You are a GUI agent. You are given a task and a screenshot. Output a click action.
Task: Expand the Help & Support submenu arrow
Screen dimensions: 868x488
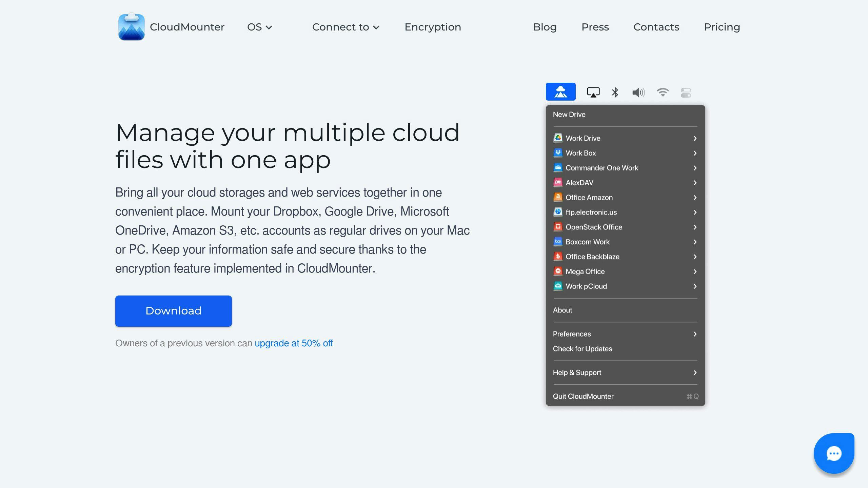[x=695, y=373]
